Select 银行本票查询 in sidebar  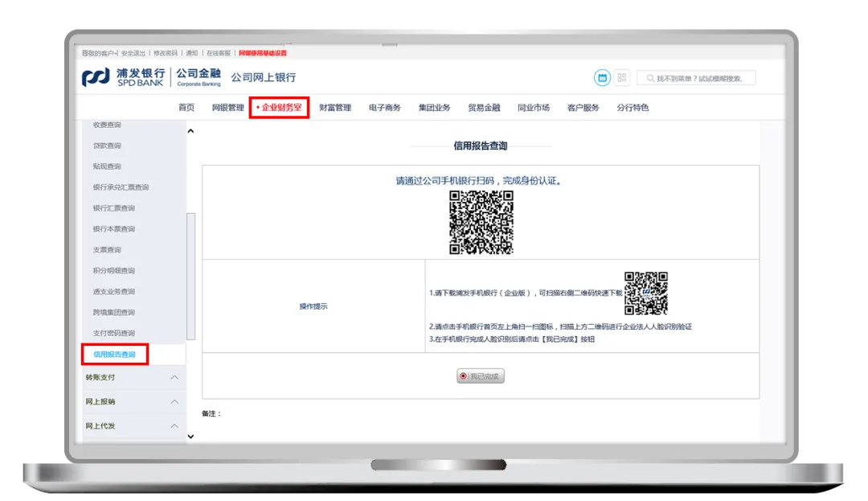click(x=114, y=228)
